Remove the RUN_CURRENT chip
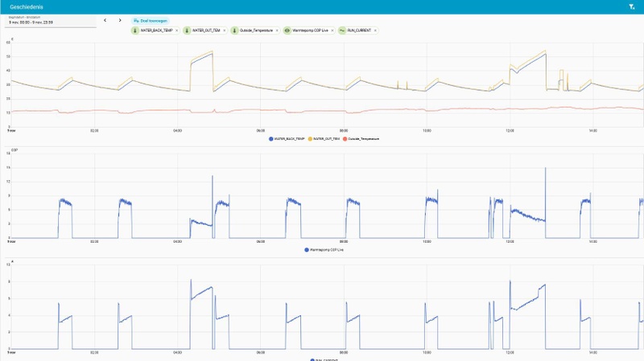 tap(375, 31)
